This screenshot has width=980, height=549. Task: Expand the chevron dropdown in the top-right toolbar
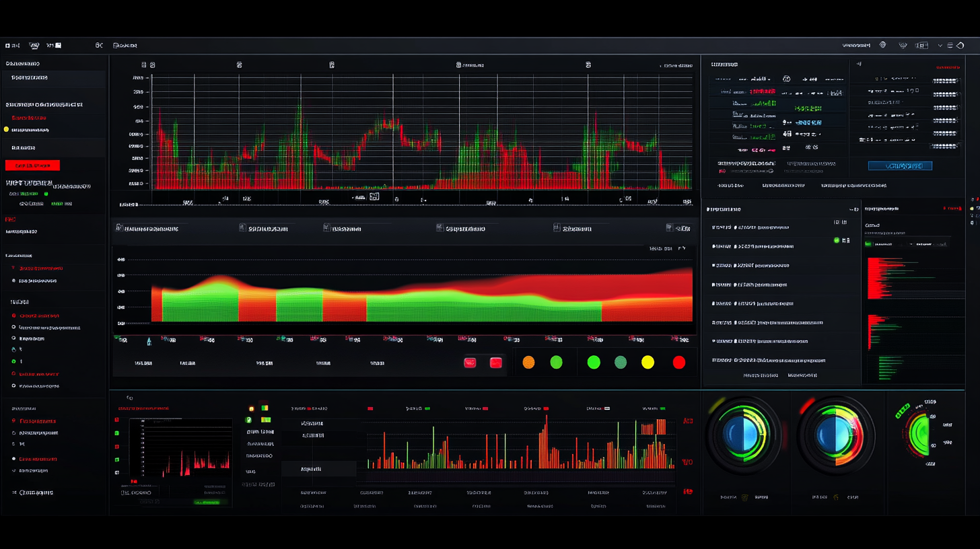click(x=940, y=45)
